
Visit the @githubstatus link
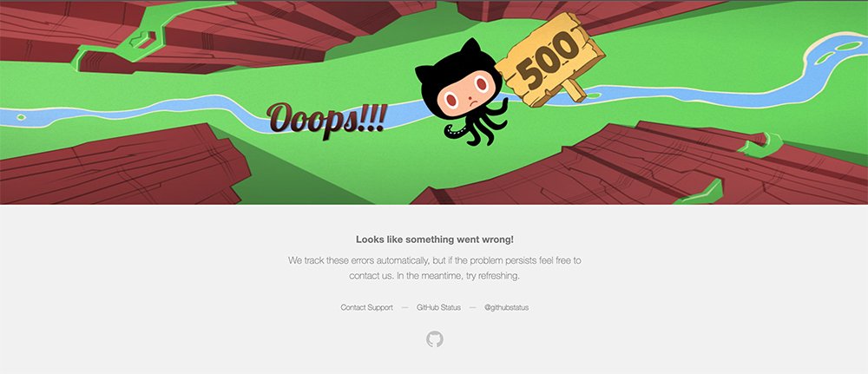pyautogui.click(x=507, y=307)
